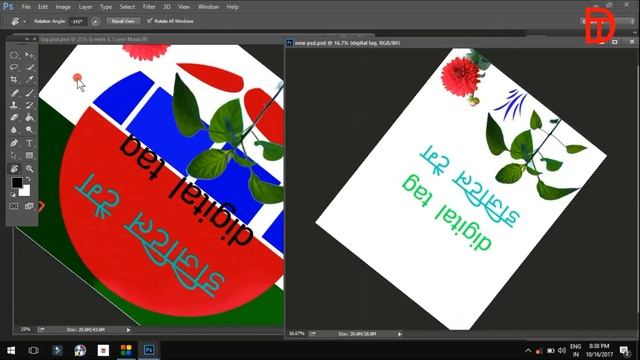The height and width of the screenshot is (360, 640).
Task: Open the volume control in system tray
Action: click(x=562, y=351)
